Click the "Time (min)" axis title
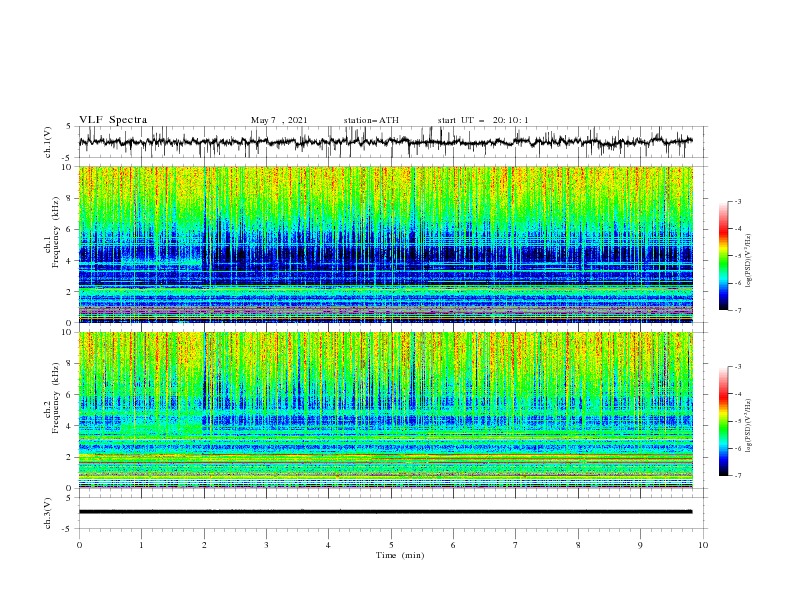Viewport: 792px width, 612px height. 400,555
